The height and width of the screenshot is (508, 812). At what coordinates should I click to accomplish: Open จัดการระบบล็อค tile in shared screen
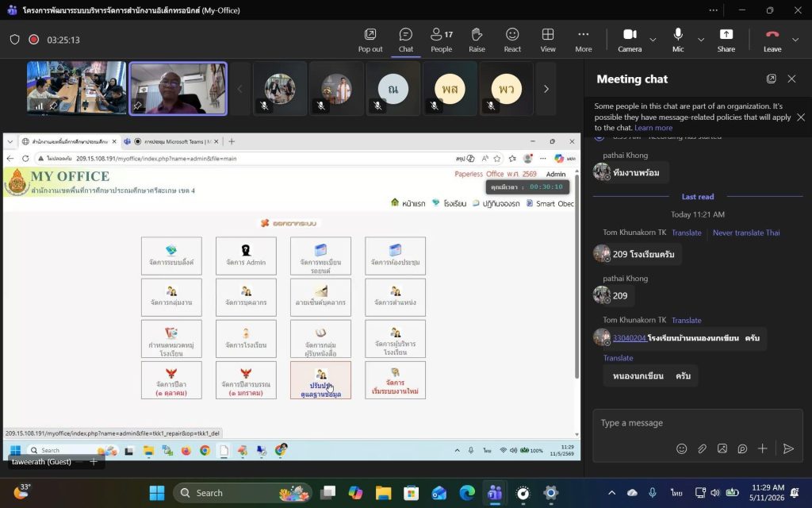pos(171,256)
